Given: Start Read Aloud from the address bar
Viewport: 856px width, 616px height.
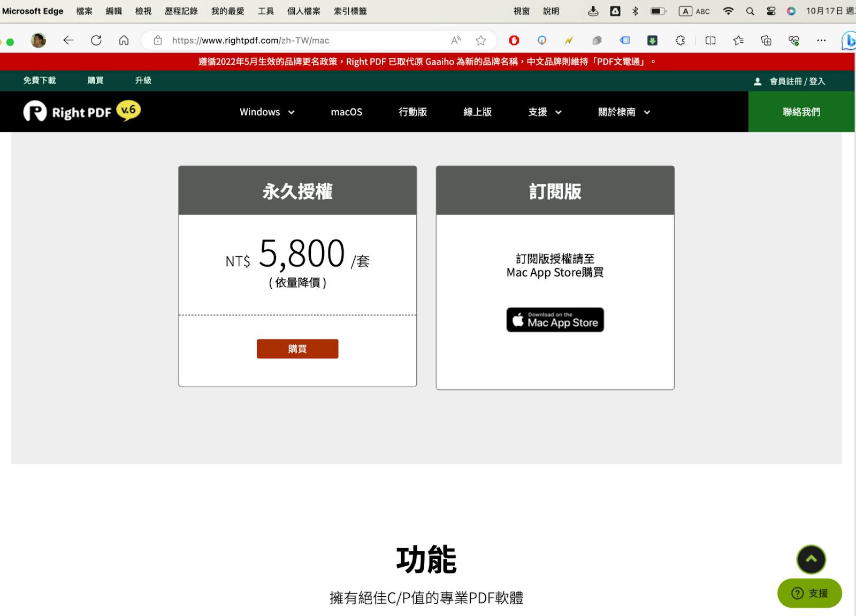Looking at the screenshot, I should [456, 40].
